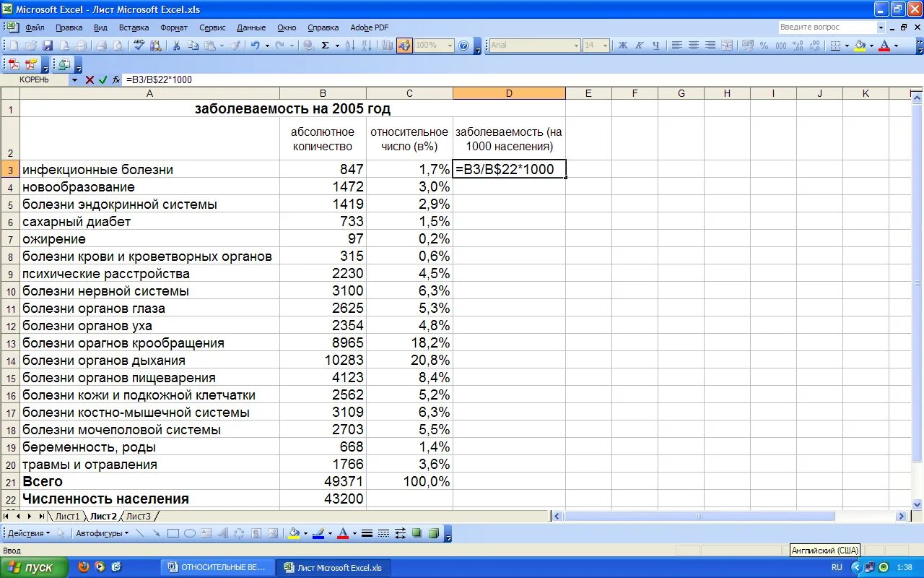
Task: Open the fill color palette dropdown arrow
Action: (871, 46)
